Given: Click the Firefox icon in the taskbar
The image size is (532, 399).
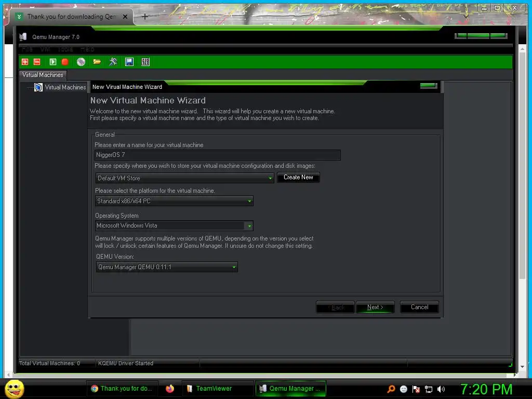Looking at the screenshot, I should point(170,389).
